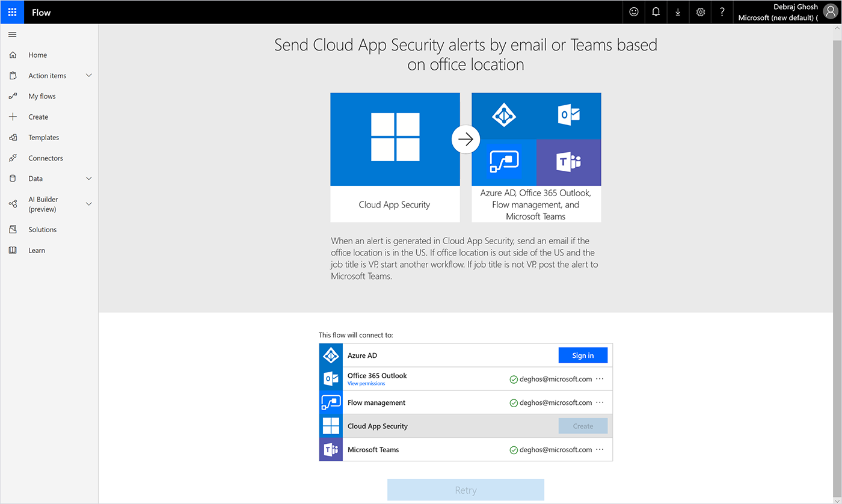The width and height of the screenshot is (842, 504).
Task: Open notifications from the bell icon
Action: point(656,12)
